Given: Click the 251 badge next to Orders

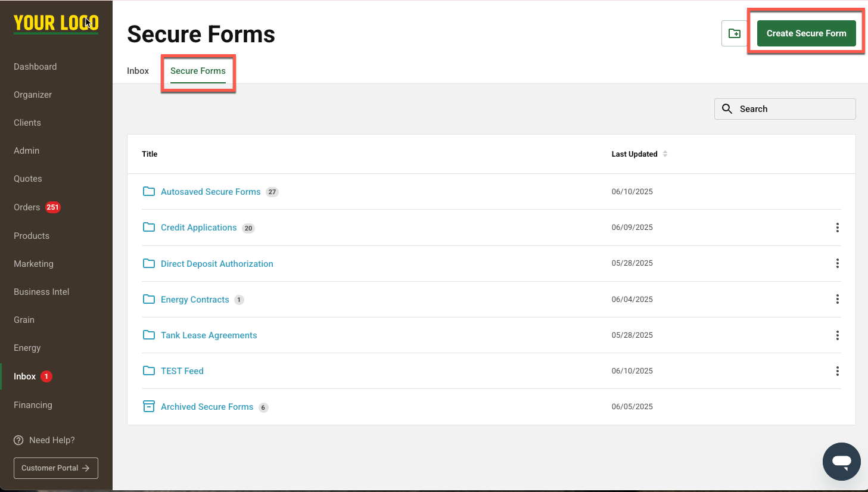Looking at the screenshot, I should pyautogui.click(x=53, y=207).
